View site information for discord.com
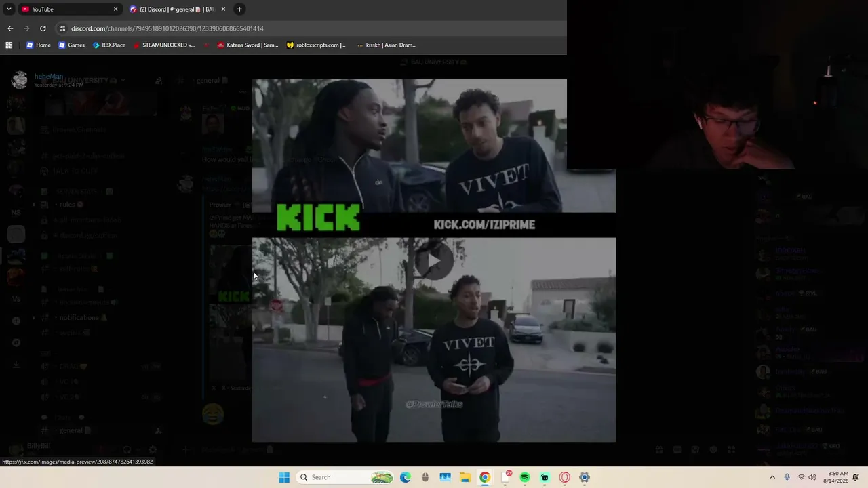The image size is (868, 488). tap(62, 28)
